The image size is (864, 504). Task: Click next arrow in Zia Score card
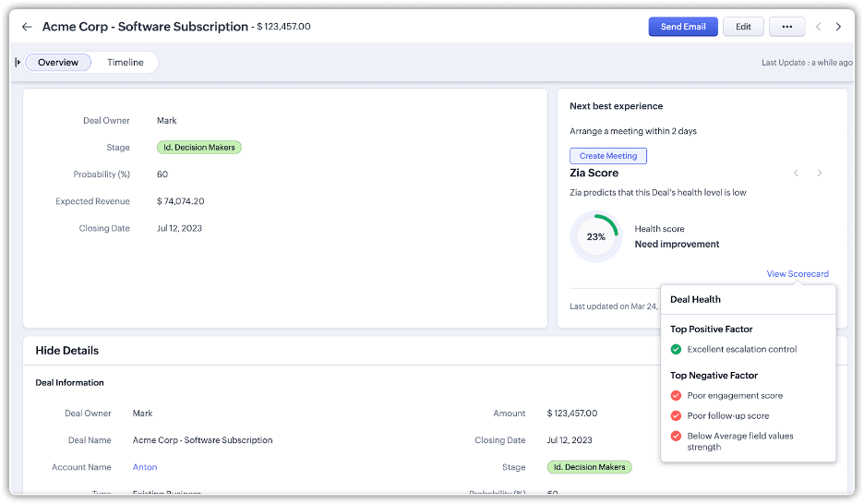click(x=819, y=173)
